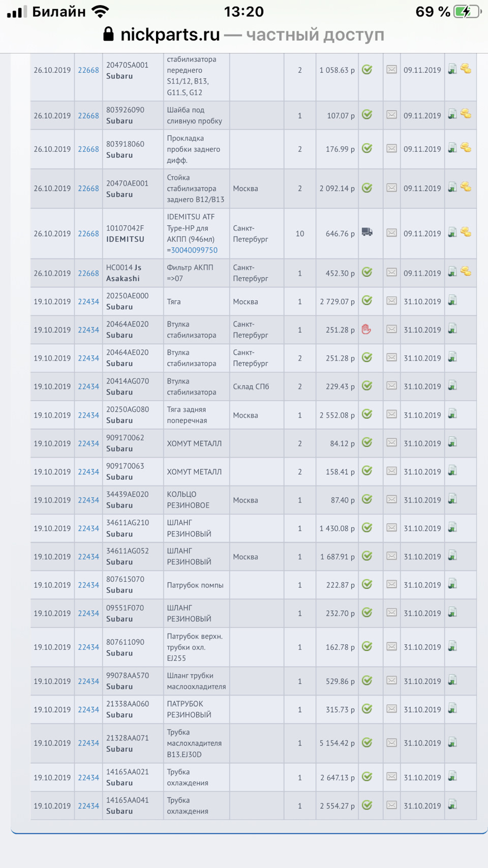488x868 pixels.
Task: Click coins icon in 803918060 row
Action: (466, 148)
